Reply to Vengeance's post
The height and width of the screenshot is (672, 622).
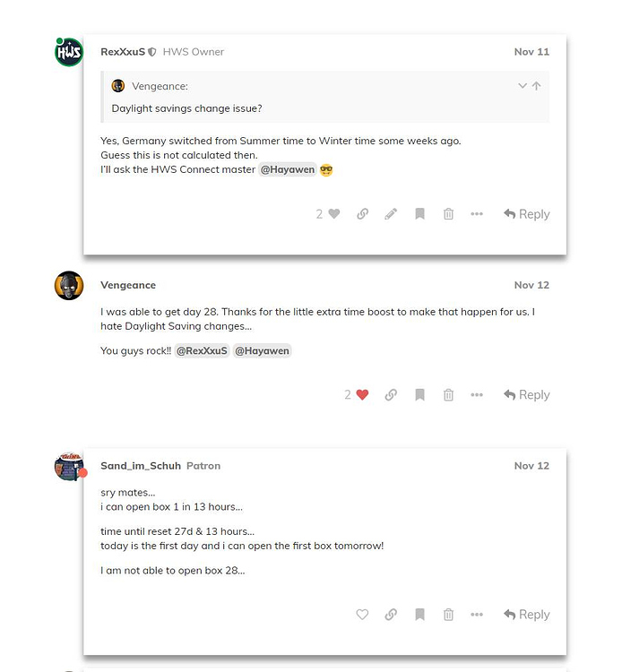click(526, 395)
